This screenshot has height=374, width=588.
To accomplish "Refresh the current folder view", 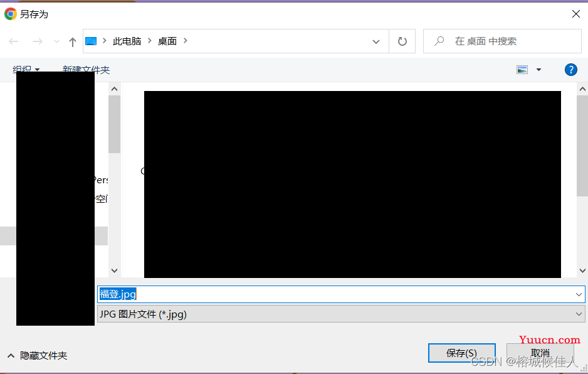I will [402, 41].
